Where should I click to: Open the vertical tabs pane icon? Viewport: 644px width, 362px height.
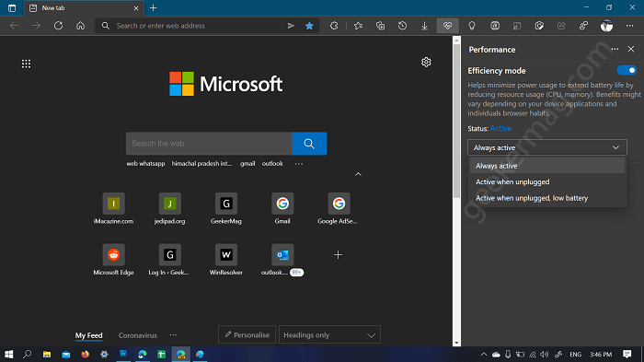tap(11, 7)
